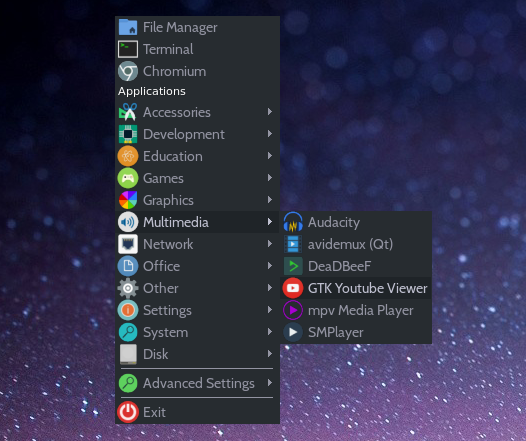The image size is (526, 441).
Task: Expand the Graphics submenu arrow
Action: point(270,200)
